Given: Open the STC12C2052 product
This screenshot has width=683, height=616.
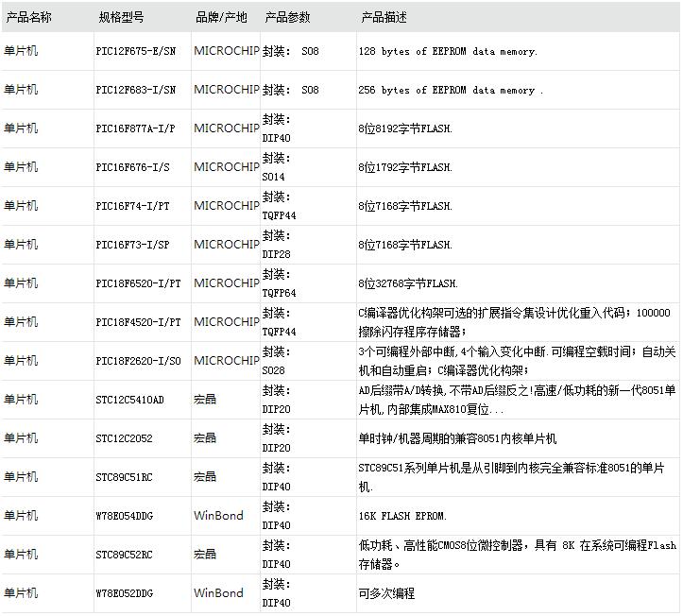Looking at the screenshot, I should (124, 438).
